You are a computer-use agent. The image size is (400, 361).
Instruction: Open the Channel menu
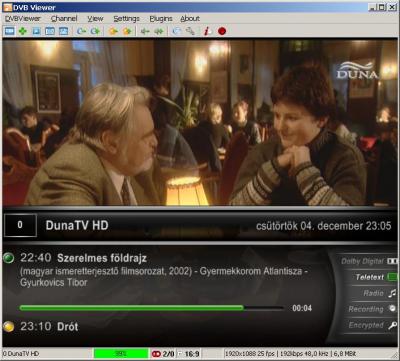coord(64,19)
